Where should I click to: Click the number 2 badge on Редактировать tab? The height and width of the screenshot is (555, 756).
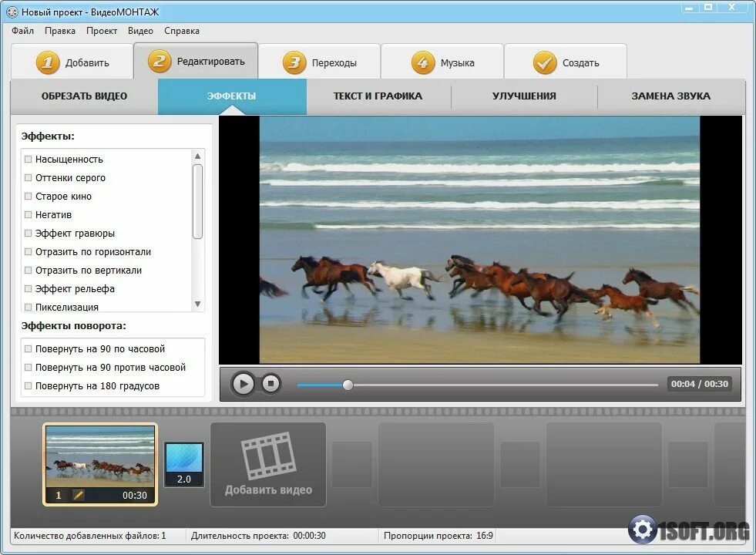click(x=159, y=62)
